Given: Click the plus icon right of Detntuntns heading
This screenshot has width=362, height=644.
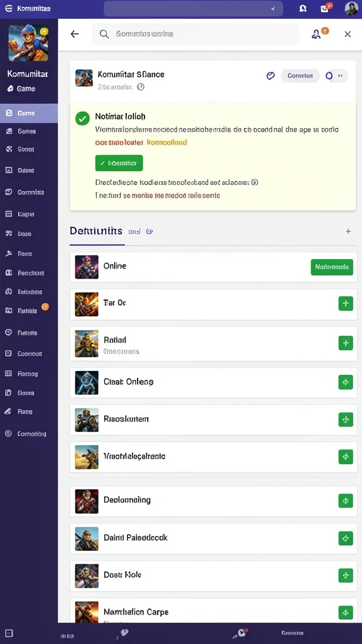Looking at the screenshot, I should (x=348, y=231).
